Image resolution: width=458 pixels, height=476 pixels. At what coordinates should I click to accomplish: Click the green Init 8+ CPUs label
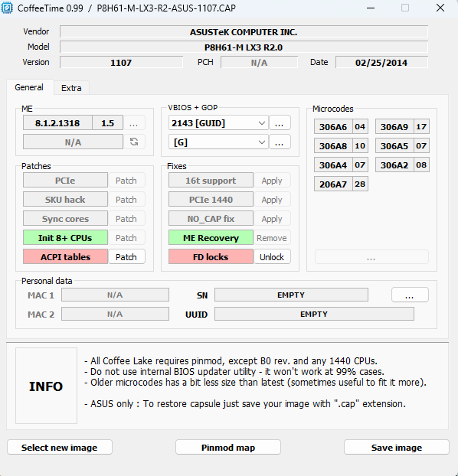click(65, 238)
